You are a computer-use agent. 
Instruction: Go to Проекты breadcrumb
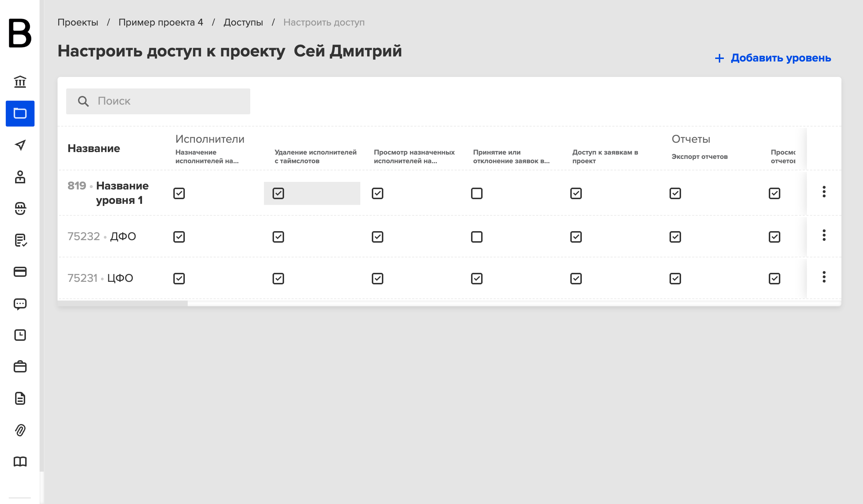[x=78, y=22]
